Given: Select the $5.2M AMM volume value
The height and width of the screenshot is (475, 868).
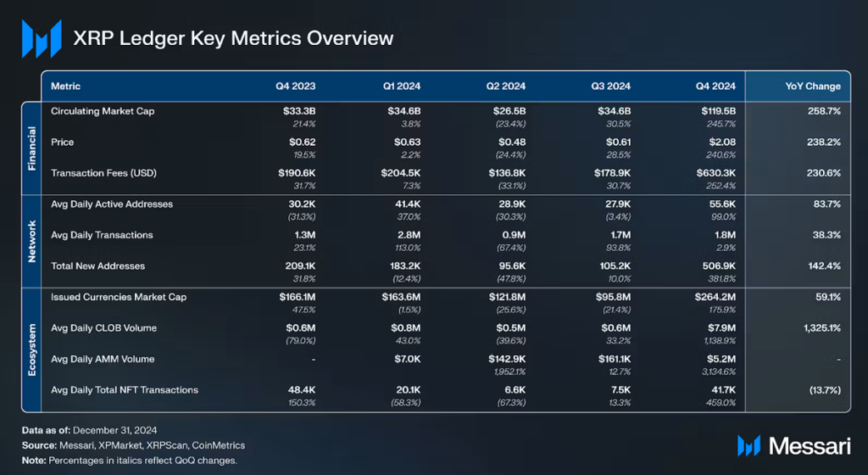Looking at the screenshot, I should point(722,360).
